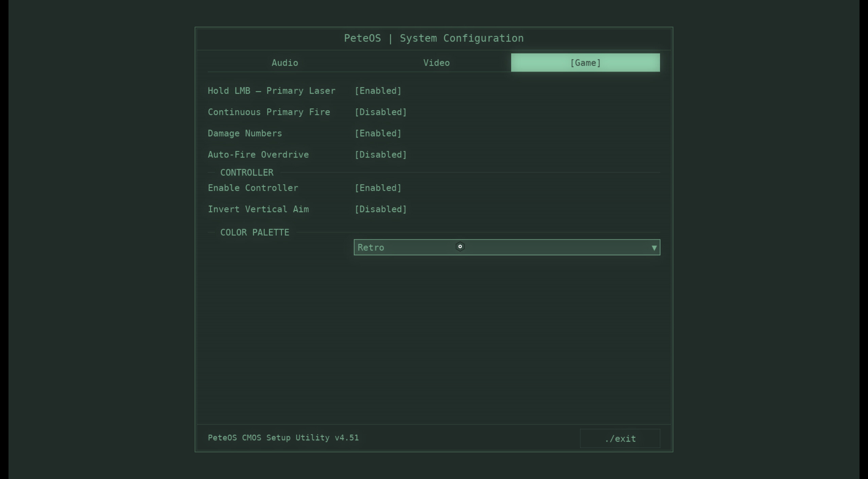Click the color palette dropdown arrow
This screenshot has height=479, width=868.
[x=654, y=248]
